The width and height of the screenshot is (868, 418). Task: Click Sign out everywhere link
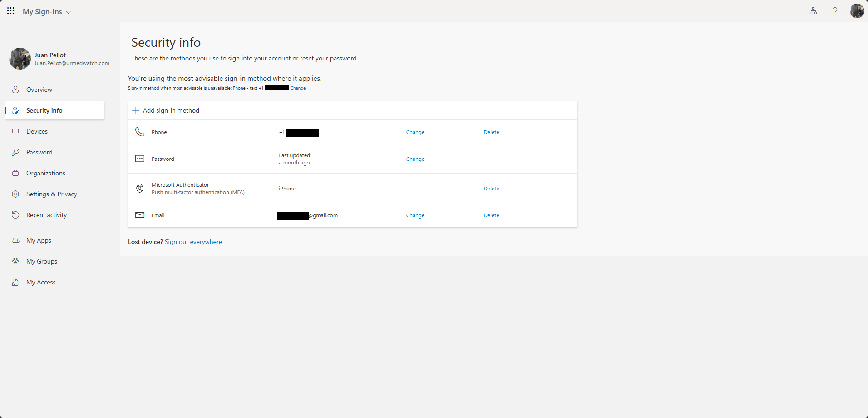pos(193,242)
